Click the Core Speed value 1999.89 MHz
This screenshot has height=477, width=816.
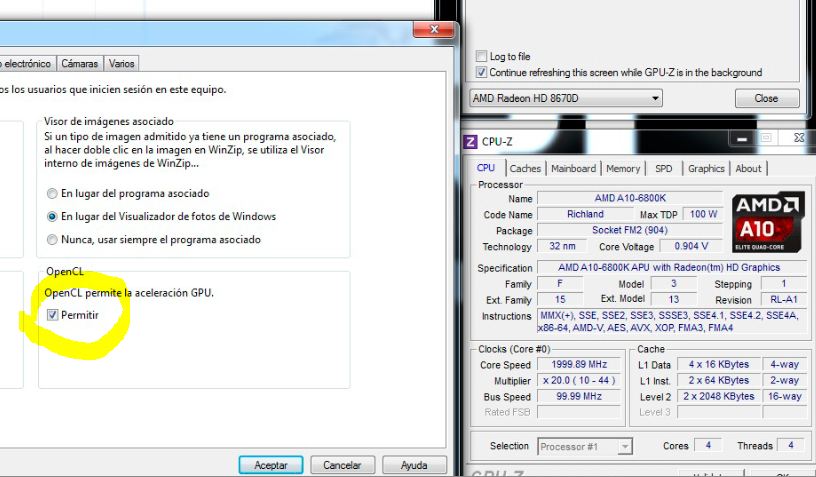coord(579,365)
